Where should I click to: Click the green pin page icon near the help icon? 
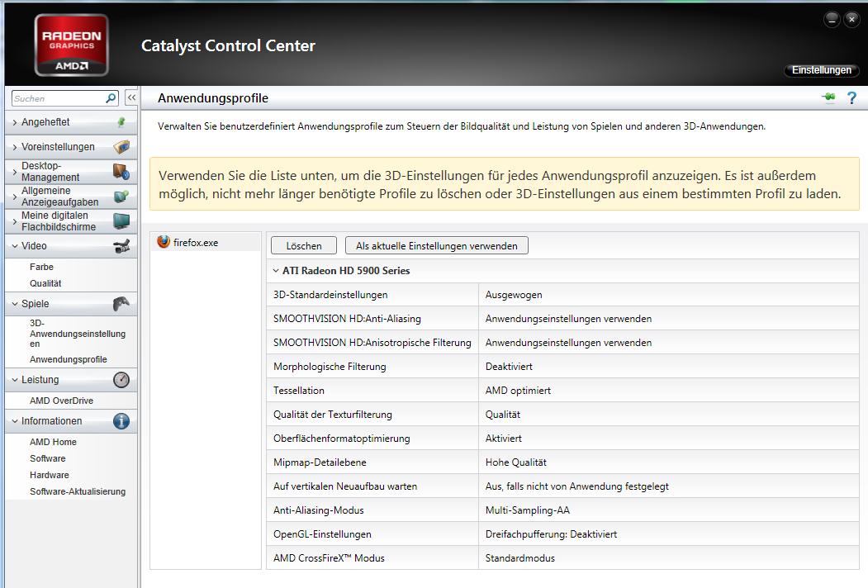tap(828, 97)
